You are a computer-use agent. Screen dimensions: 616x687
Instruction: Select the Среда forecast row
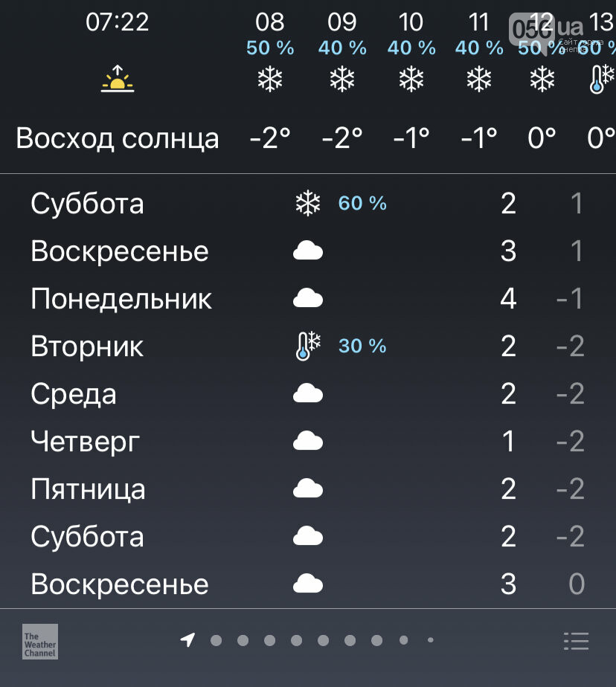(308, 393)
